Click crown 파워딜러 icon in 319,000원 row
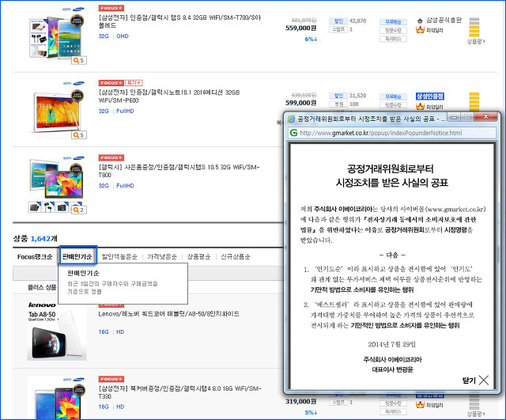The width and height of the screenshot is (506, 420). [420, 404]
